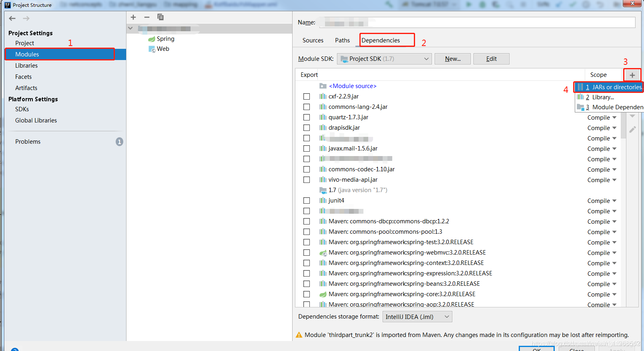Switch to the Sources tab
Screen dimensions: 644x351
[313, 40]
